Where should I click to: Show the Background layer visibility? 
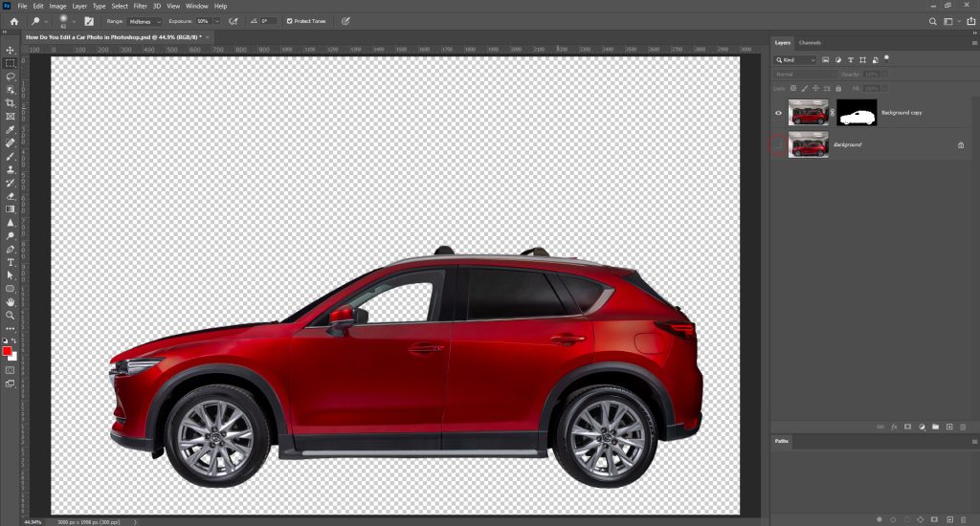tap(777, 144)
